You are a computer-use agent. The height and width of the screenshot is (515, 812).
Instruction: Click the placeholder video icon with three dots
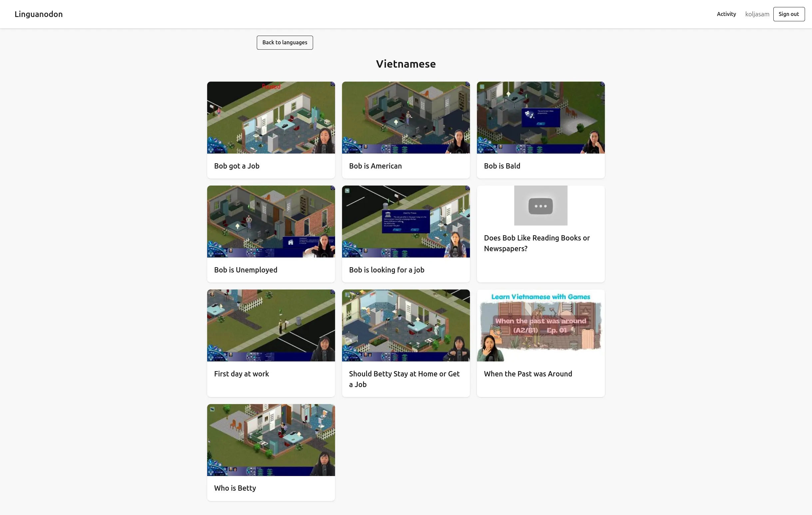pyautogui.click(x=541, y=206)
